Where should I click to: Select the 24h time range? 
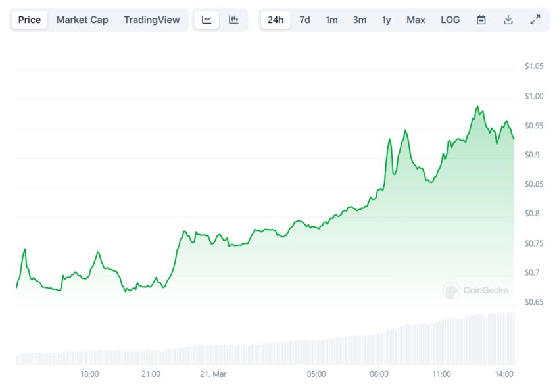coord(276,20)
